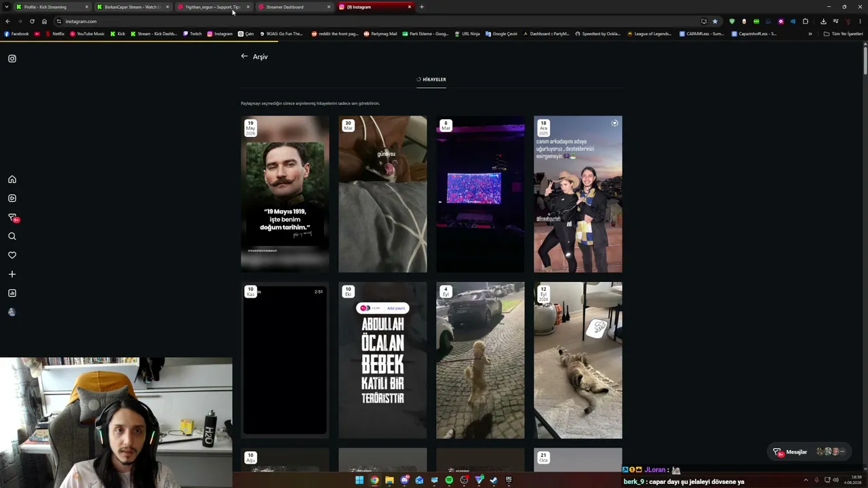The width and height of the screenshot is (868, 488).
Task: Go back using the Arşiv arrow
Action: pyautogui.click(x=244, y=56)
